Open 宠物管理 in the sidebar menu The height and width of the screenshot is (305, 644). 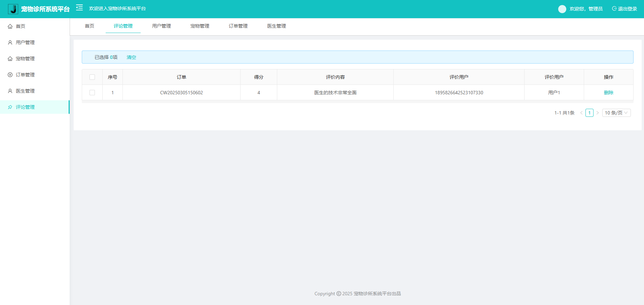pos(35,59)
